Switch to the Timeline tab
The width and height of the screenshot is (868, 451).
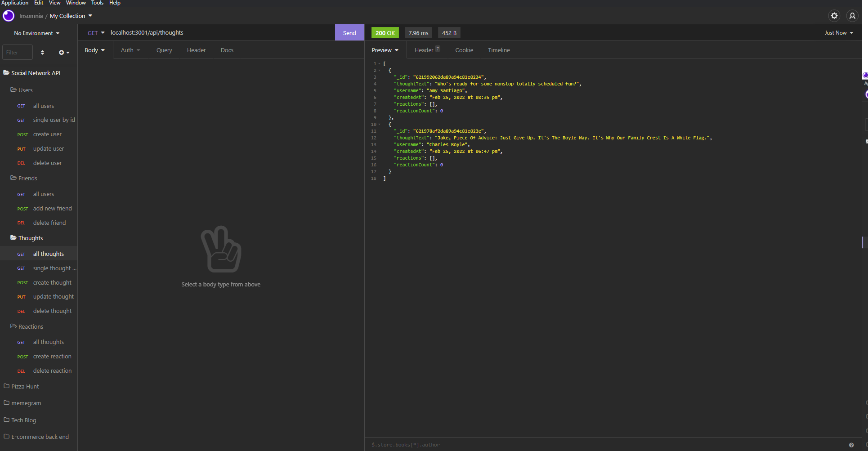498,50
